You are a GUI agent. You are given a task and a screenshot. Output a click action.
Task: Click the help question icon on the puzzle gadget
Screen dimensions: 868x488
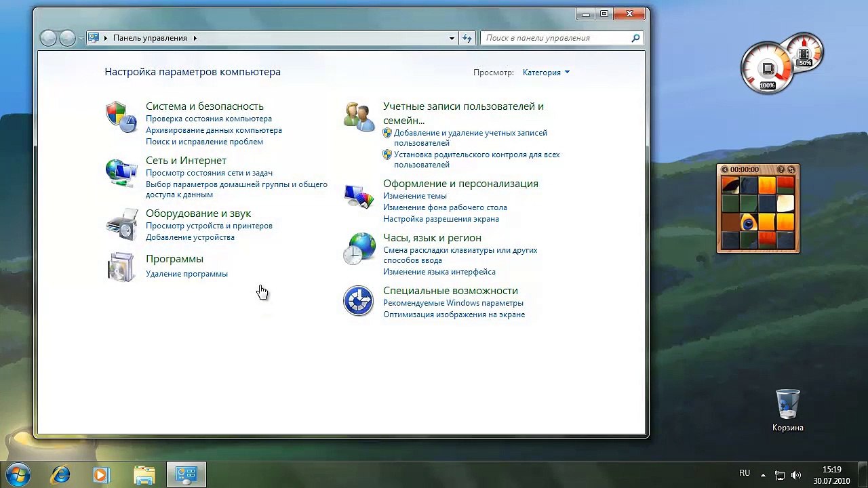781,169
